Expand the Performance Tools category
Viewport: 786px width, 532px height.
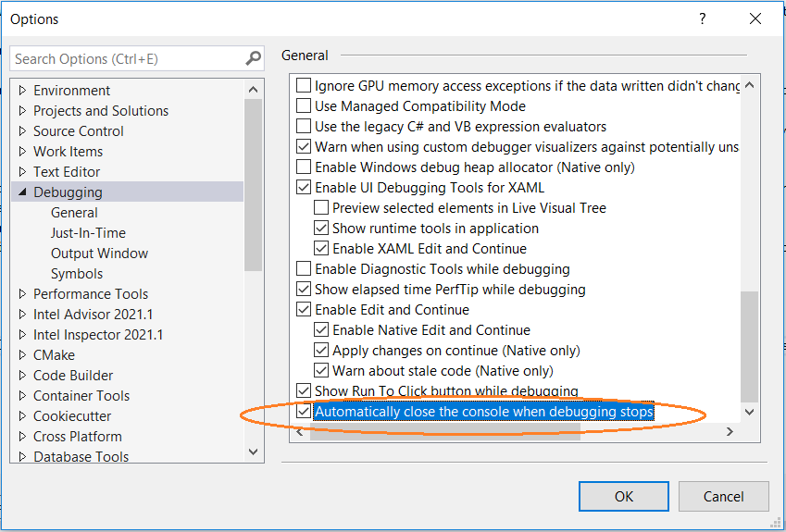coord(22,293)
